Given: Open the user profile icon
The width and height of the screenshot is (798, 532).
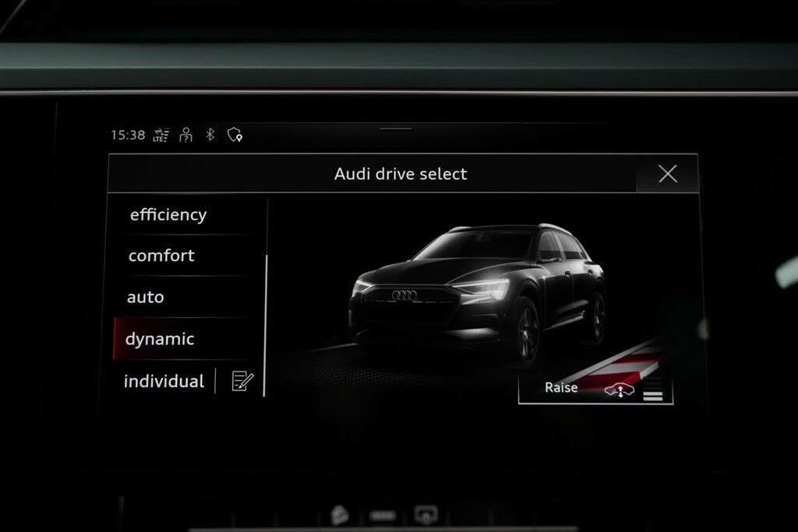Looking at the screenshot, I should pos(186,135).
